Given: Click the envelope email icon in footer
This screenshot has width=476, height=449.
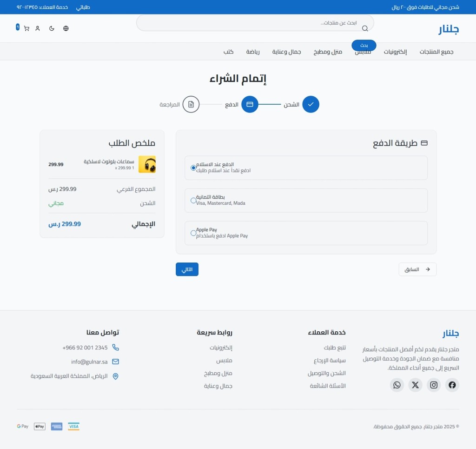Looking at the screenshot, I should 115,362.
